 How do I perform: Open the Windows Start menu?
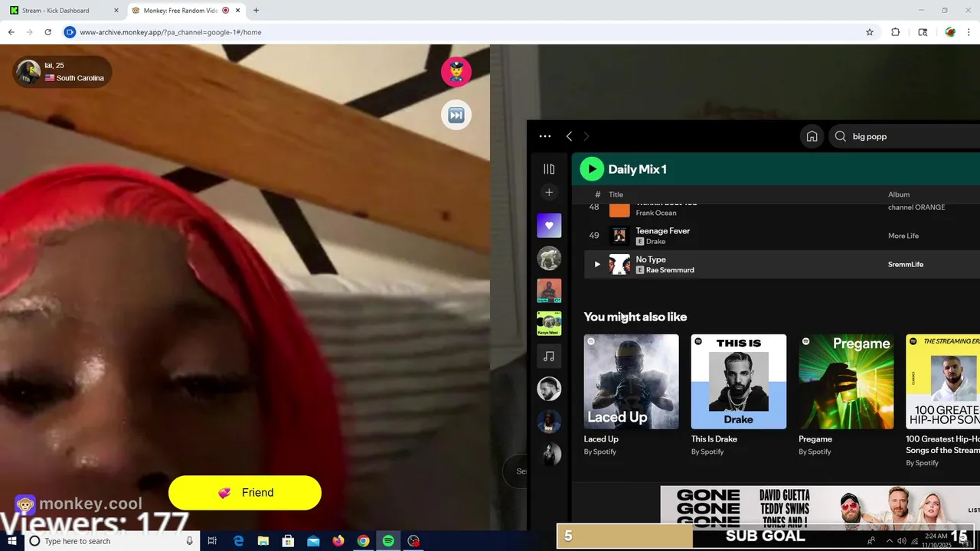coord(12,541)
